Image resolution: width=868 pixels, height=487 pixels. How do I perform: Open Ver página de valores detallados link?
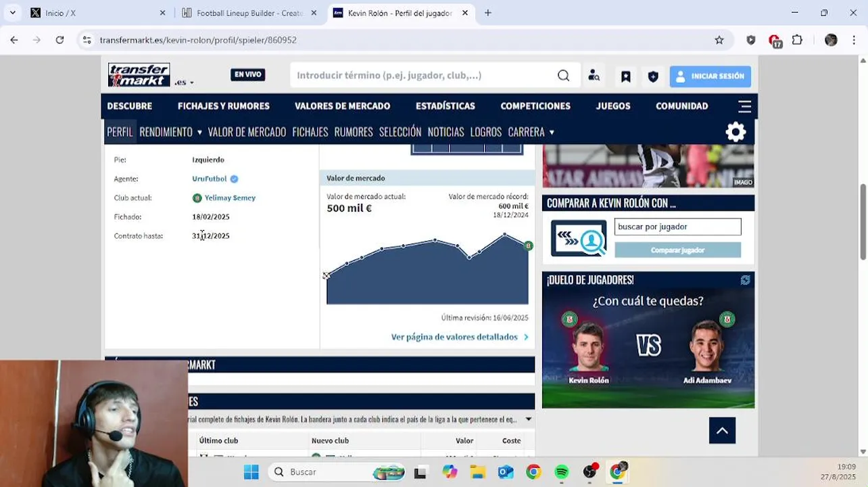459,337
